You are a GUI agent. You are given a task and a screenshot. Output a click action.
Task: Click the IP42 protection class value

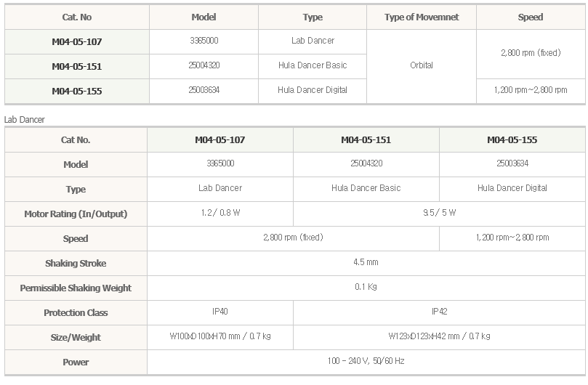click(439, 312)
